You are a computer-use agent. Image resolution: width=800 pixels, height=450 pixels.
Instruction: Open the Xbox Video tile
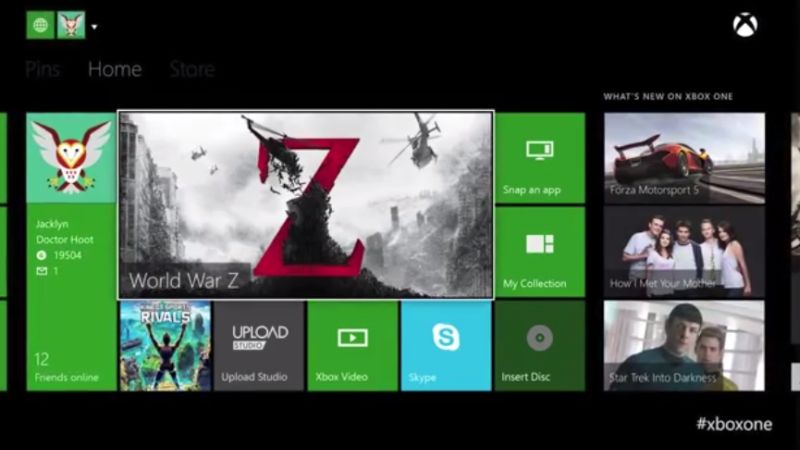[352, 346]
